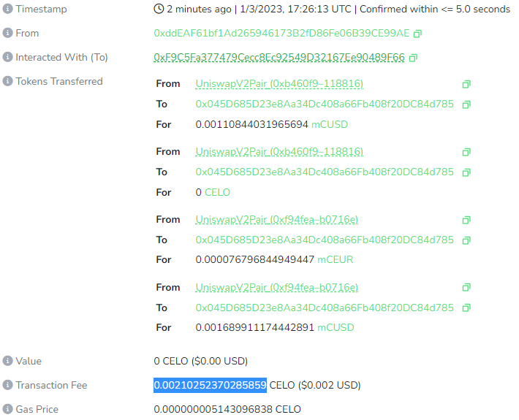
Task: Open UniswapV2Pair (0xf94fea–b0716e) link in last mCUSD transfer
Action: tap(277, 287)
